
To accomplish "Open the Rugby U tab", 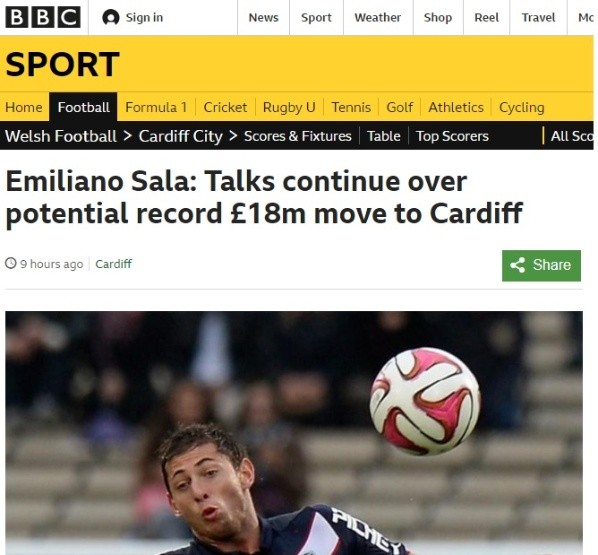I will (x=289, y=108).
